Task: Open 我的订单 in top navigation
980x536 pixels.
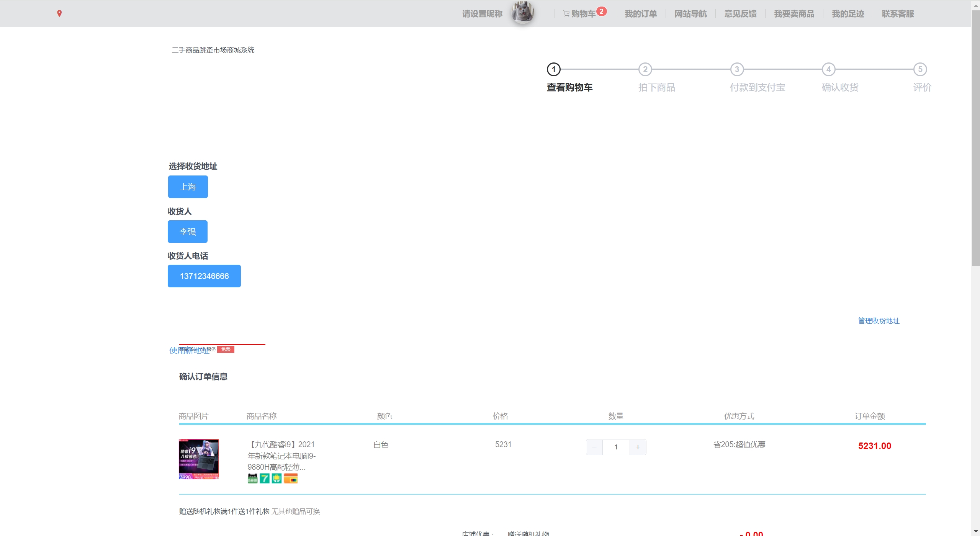Action: tap(641, 14)
